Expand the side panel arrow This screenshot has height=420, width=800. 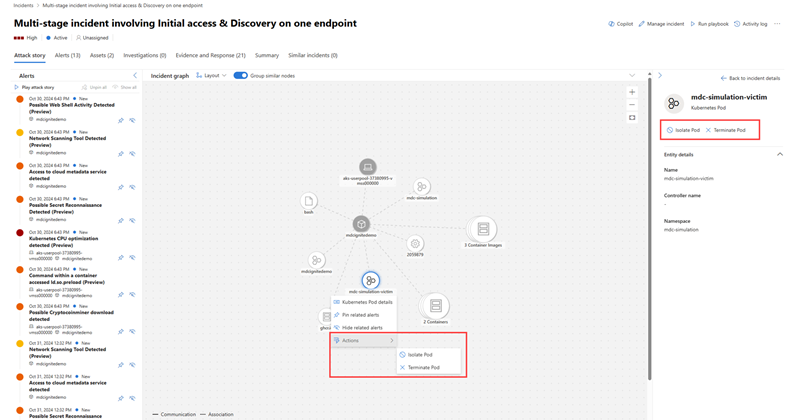[660, 76]
